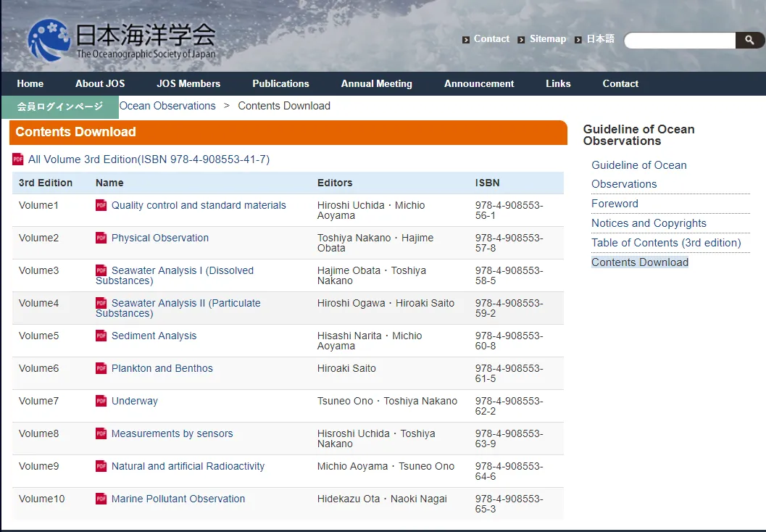The width and height of the screenshot is (766, 532).
Task: Click the PDF icon for All Volume 3rd Edition
Action: [x=17, y=159]
